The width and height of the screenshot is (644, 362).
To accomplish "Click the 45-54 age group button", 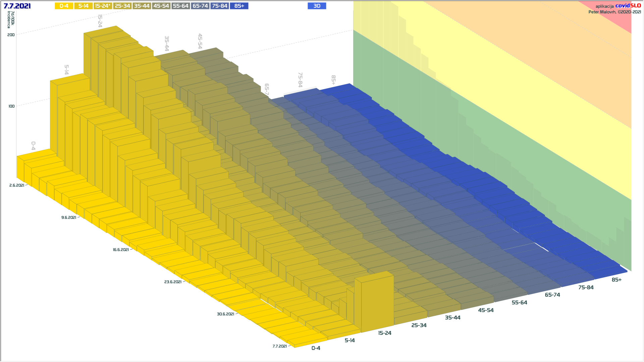I will pyautogui.click(x=161, y=6).
